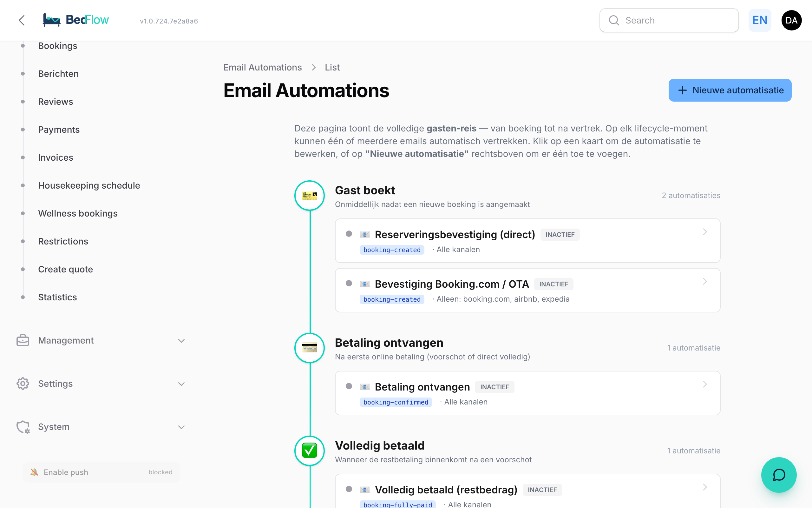Image resolution: width=812 pixels, height=508 pixels.
Task: Open Reserveringsbevestiging (direct) via its chevron
Action: tap(704, 232)
